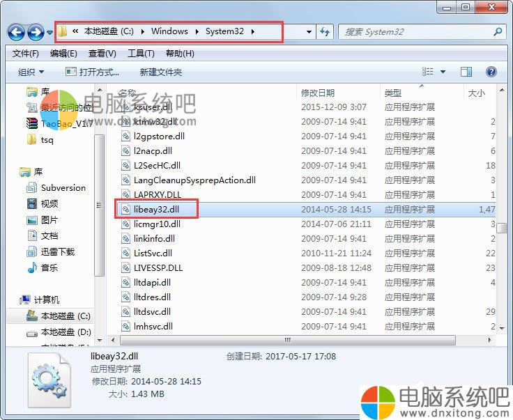This screenshot has height=420, width=513.
Task: Select lltdres.dll file icon
Action: point(125,297)
